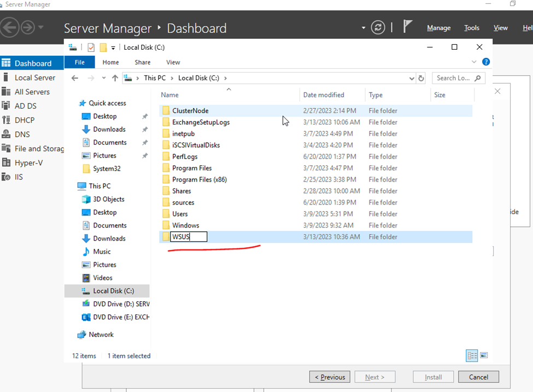The width and height of the screenshot is (533, 392).
Task: Open the notifications flag icon
Action: 408,27
